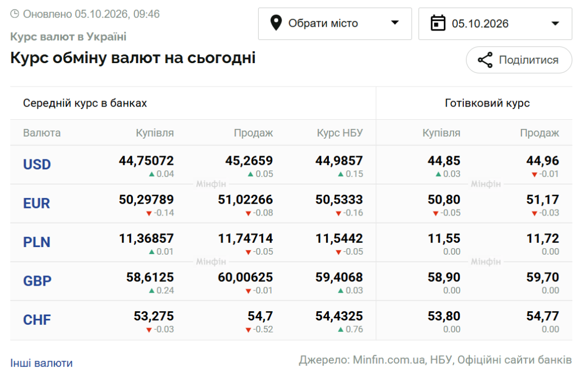Click EUR cash sell rate 51,17
The width and height of the screenshot is (588, 376).
[543, 200]
